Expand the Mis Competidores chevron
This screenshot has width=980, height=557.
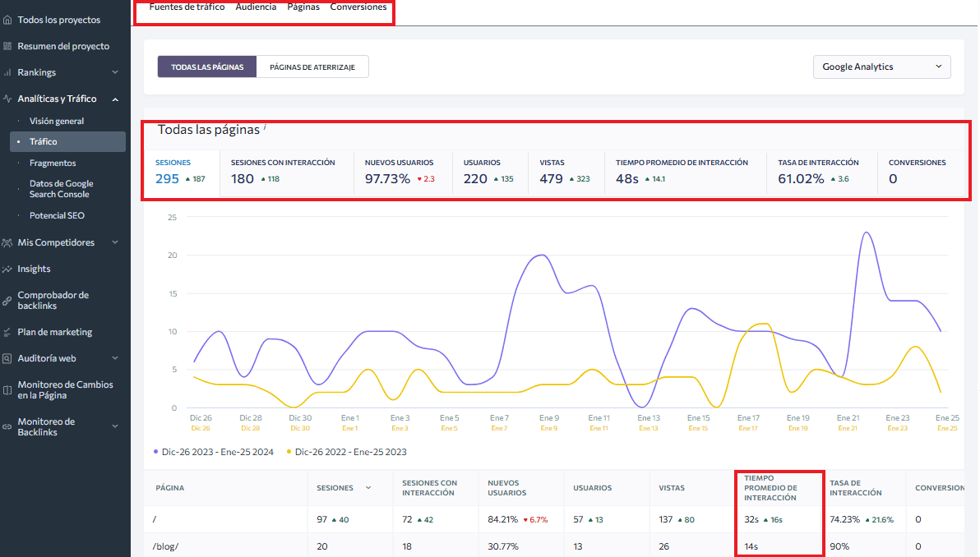[115, 242]
